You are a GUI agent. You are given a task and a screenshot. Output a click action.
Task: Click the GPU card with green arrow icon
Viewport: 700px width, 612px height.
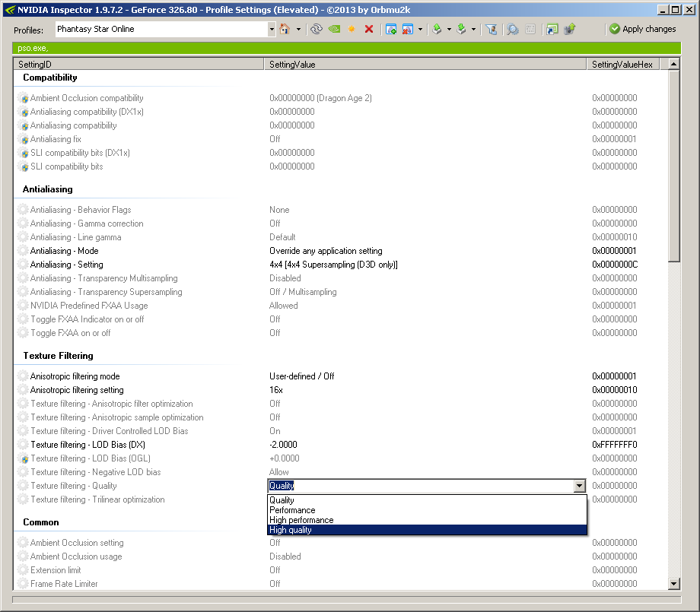coord(570,29)
